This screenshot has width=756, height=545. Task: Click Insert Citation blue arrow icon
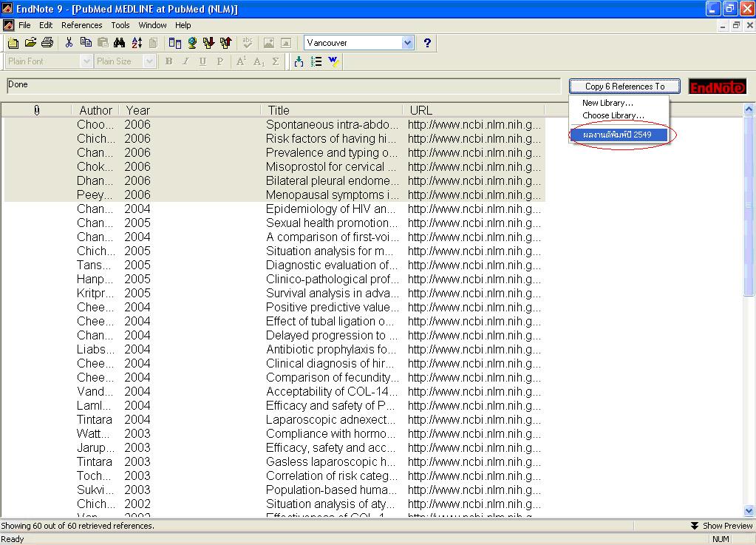(299, 61)
